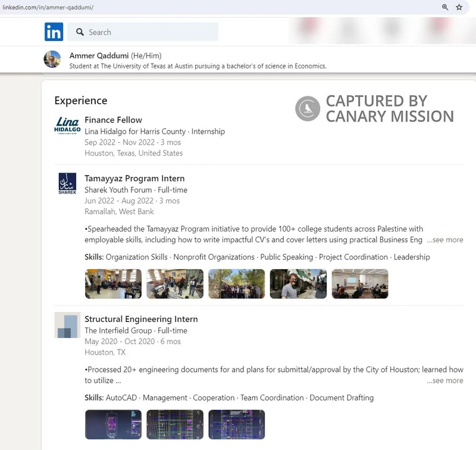Expand the Structural Engineering description via see more
The width and height of the screenshot is (476, 450).
click(446, 381)
